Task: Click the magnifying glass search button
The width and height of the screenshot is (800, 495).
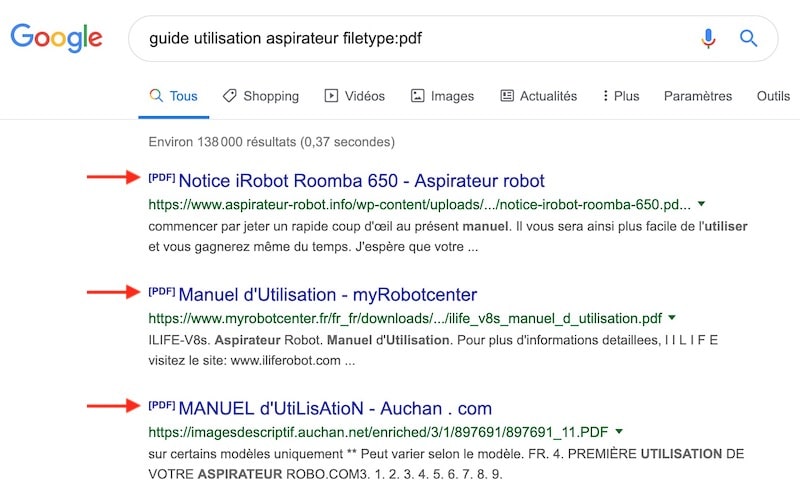Action: tap(748, 39)
